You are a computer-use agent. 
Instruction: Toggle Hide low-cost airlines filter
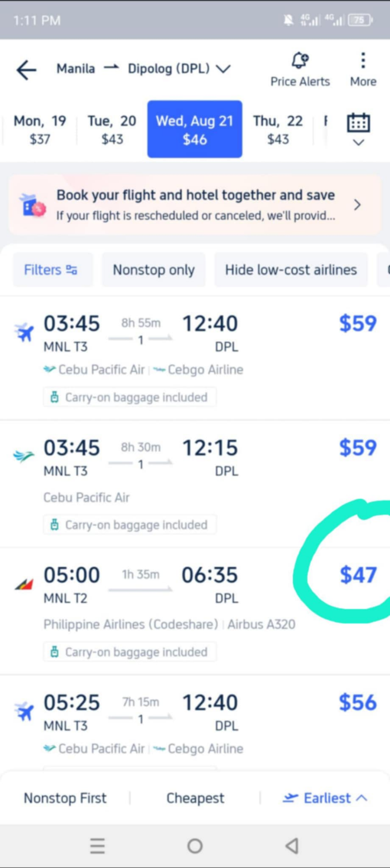[x=291, y=270]
